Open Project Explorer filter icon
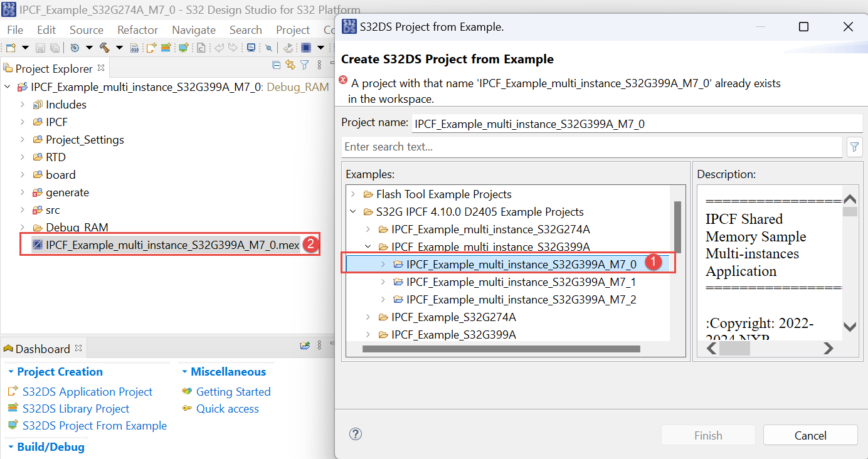Image resolution: width=868 pixels, height=459 pixels. [x=304, y=65]
